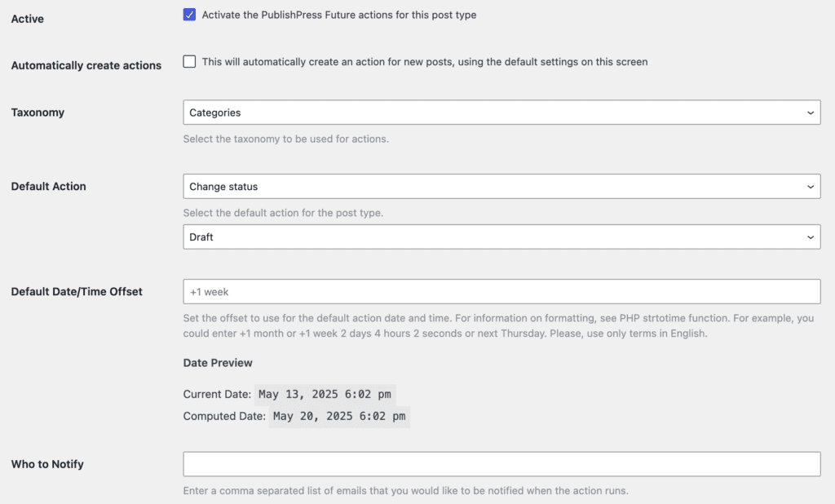Image resolution: width=835 pixels, height=504 pixels.
Task: Click the Change status dropdown arrow
Action: pyautogui.click(x=810, y=186)
